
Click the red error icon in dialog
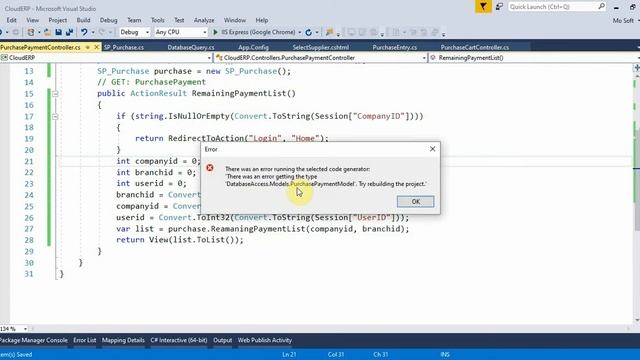(x=210, y=168)
